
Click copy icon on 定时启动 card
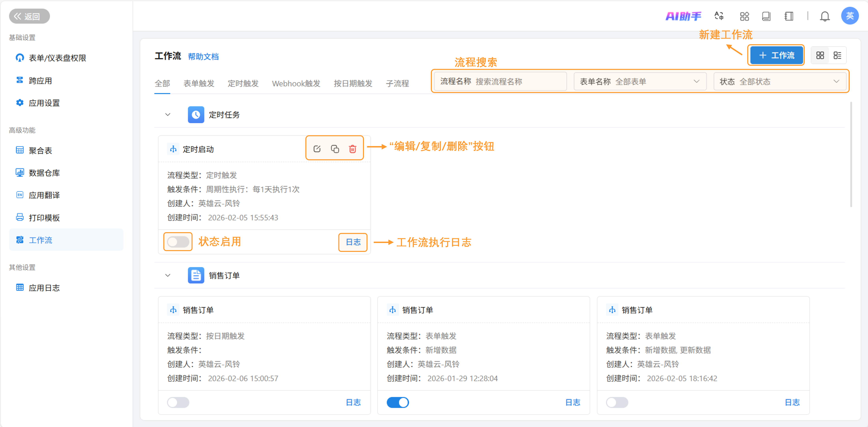coord(335,149)
